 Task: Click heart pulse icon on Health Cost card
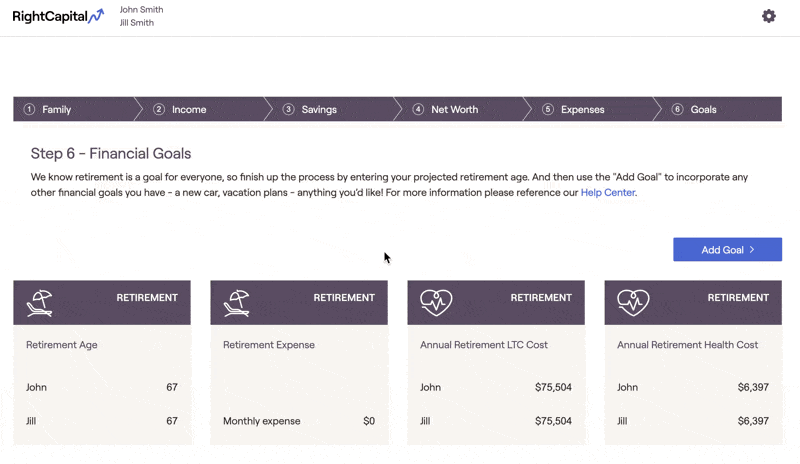633,303
